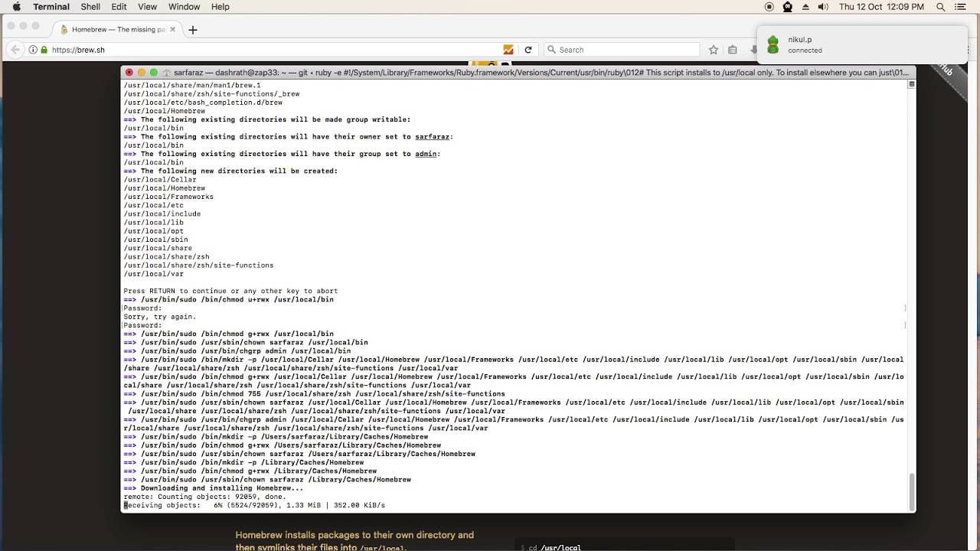Open the Apple menu
Screen dimensions: 980x551
(15, 7)
